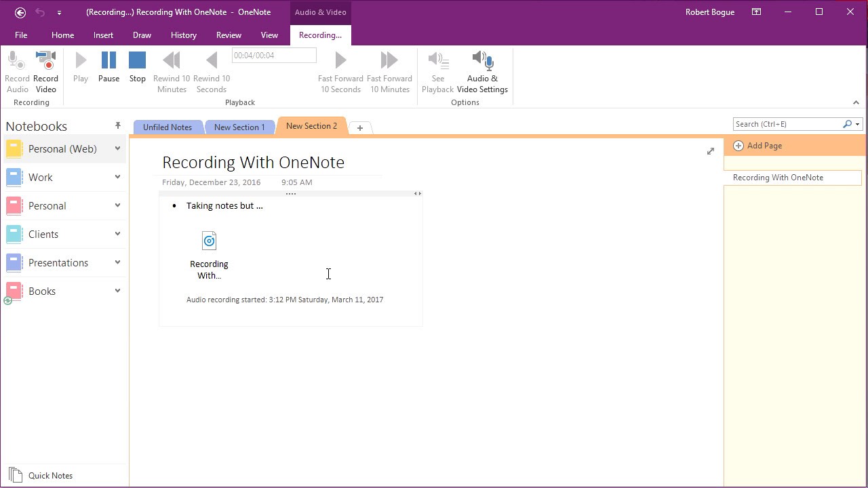Expand the Work notebook

click(x=117, y=177)
